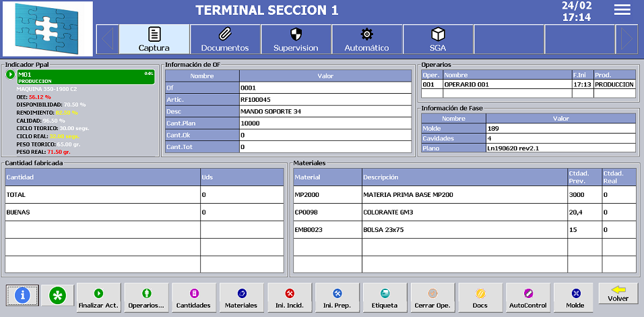Viewport: 644px width, 317px height.
Task: Click the green asterisk icon button
Action: pyautogui.click(x=57, y=295)
